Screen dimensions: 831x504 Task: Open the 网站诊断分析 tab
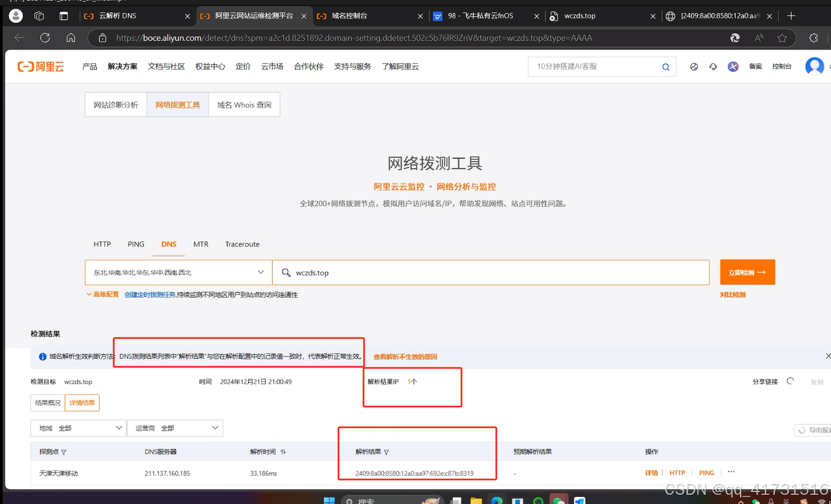coord(116,105)
